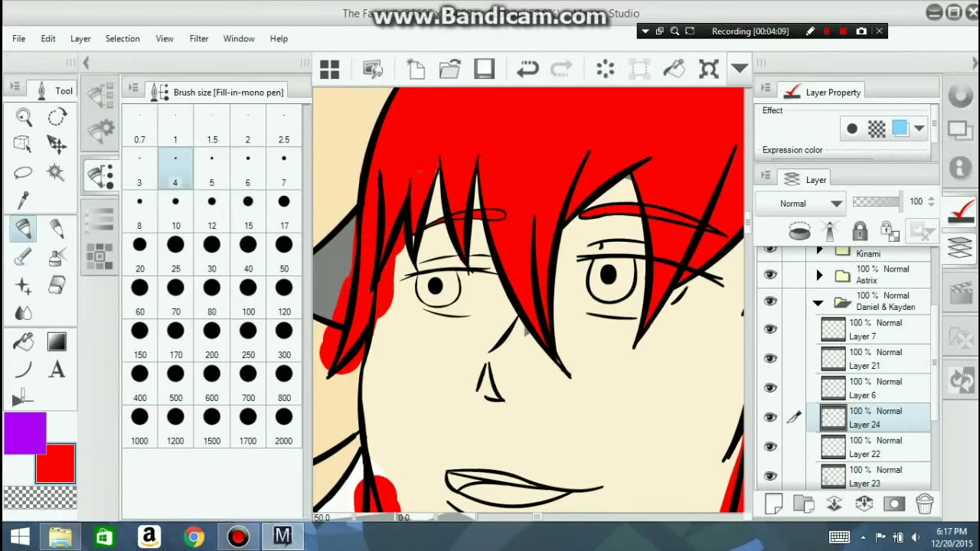This screenshot has height=551, width=980.
Task: Select the red sub color swatch
Action: coord(55,463)
